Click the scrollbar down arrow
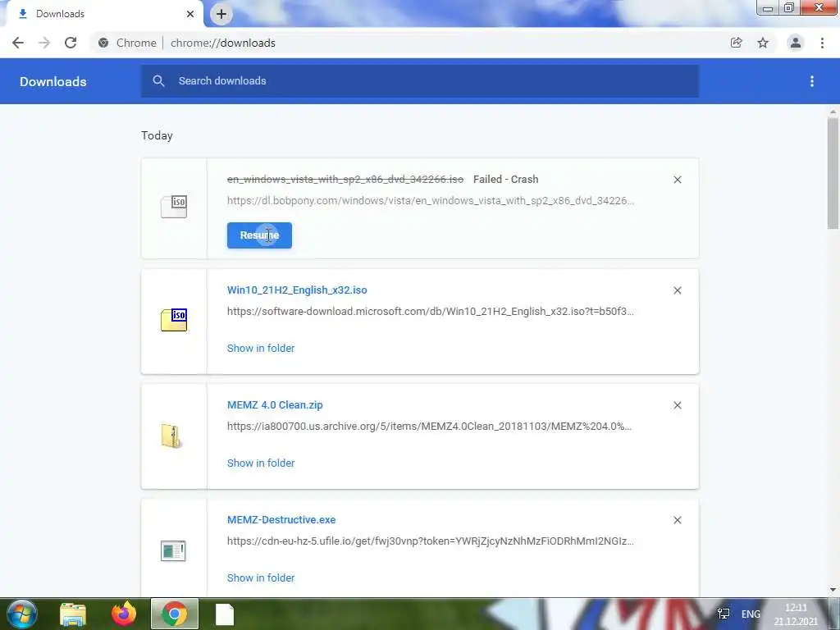Screen dimensions: 840x630 click(833, 590)
